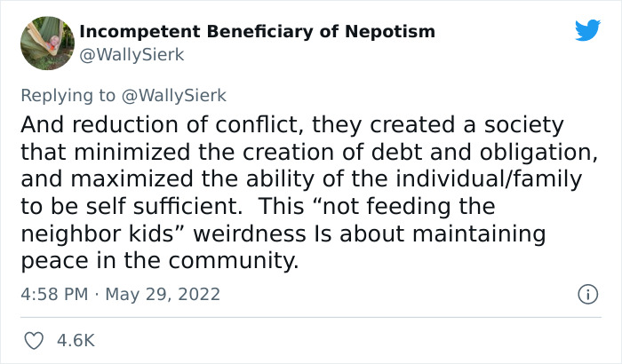Open the tweet info circle icon
Image resolution: width=622 pixels, height=364 pixels.
[586, 293]
